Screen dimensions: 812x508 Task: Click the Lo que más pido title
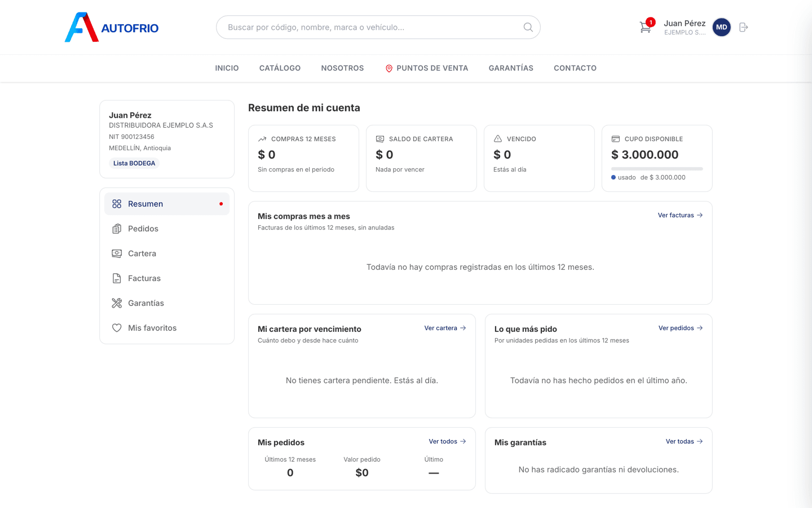tap(526, 329)
